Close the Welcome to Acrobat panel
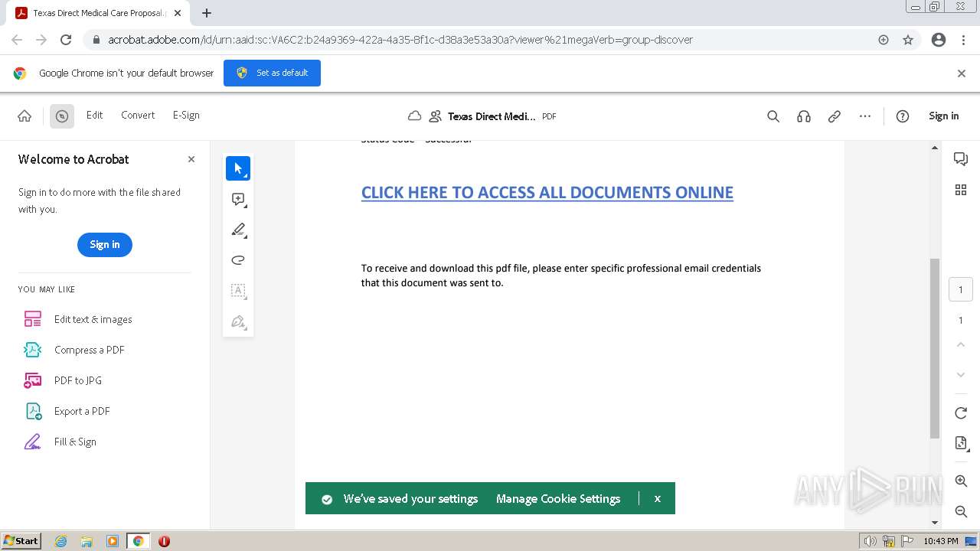The height and width of the screenshot is (551, 980). (191, 159)
